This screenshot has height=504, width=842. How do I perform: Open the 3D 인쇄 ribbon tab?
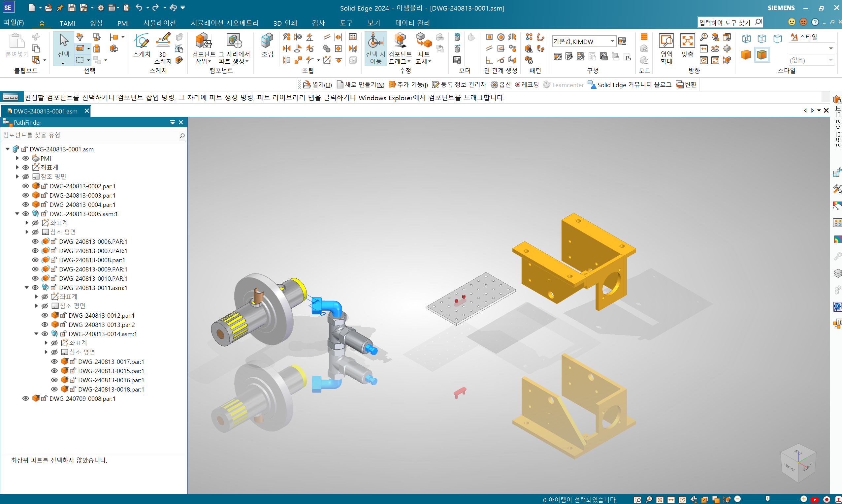pyautogui.click(x=285, y=23)
